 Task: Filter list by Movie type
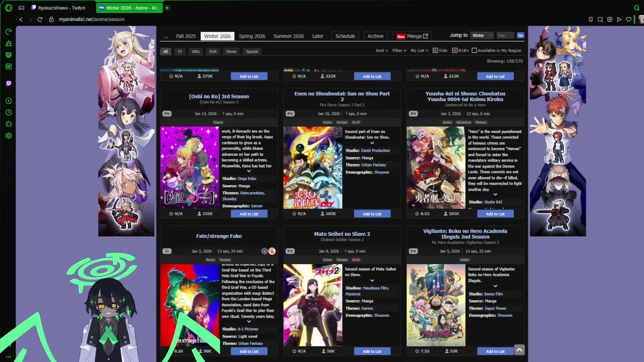coord(231,51)
